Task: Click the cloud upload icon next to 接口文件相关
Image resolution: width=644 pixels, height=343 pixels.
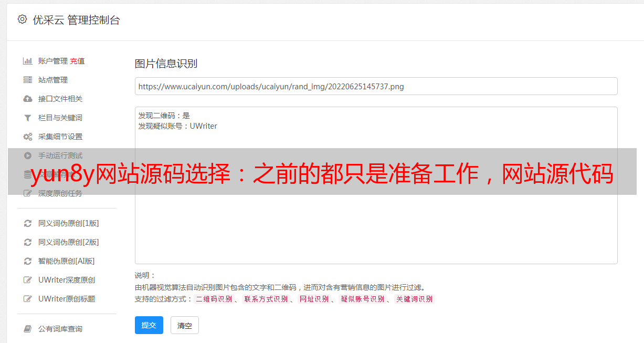Action: click(28, 99)
